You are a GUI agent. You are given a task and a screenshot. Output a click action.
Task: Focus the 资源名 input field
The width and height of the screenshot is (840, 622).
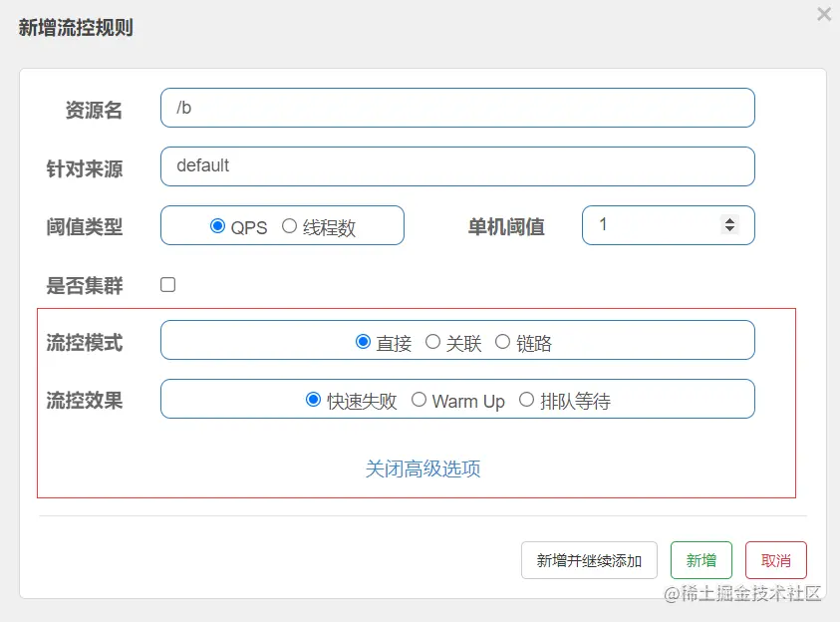click(457, 108)
